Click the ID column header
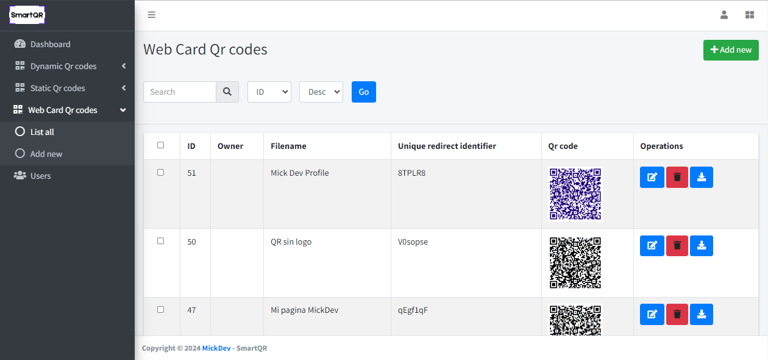The width and height of the screenshot is (768, 360). [x=192, y=146]
